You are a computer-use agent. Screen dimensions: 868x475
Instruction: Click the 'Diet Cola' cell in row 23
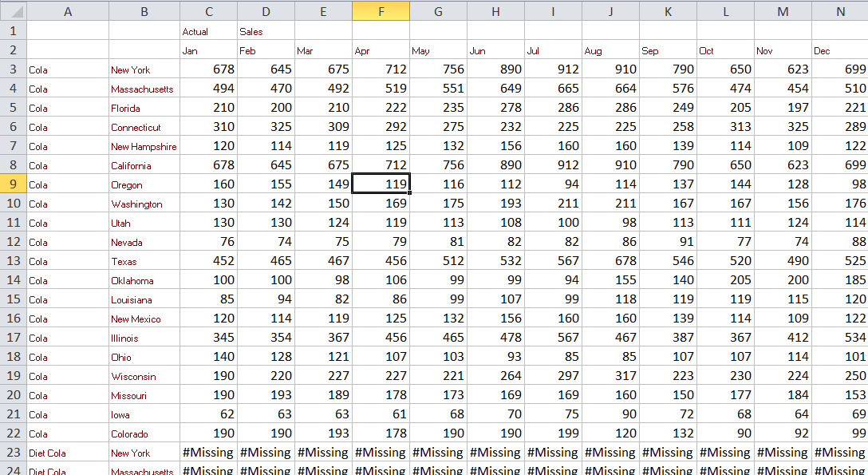click(x=68, y=453)
